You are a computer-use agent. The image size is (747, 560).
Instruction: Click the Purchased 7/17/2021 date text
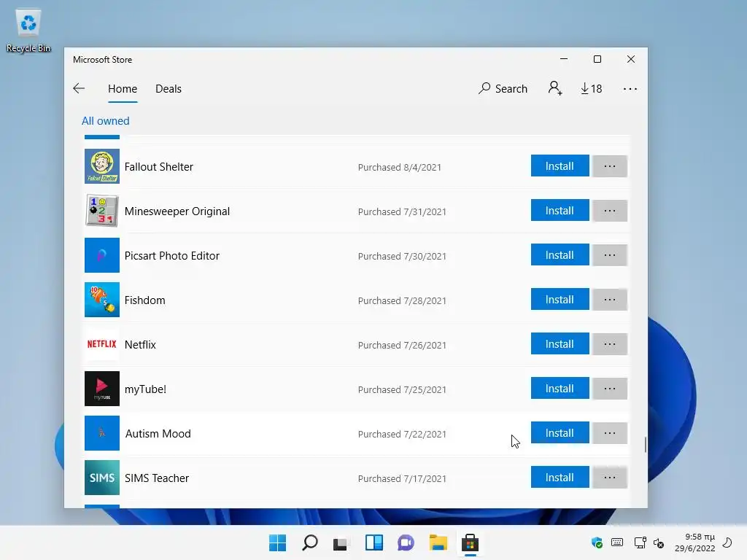point(402,478)
